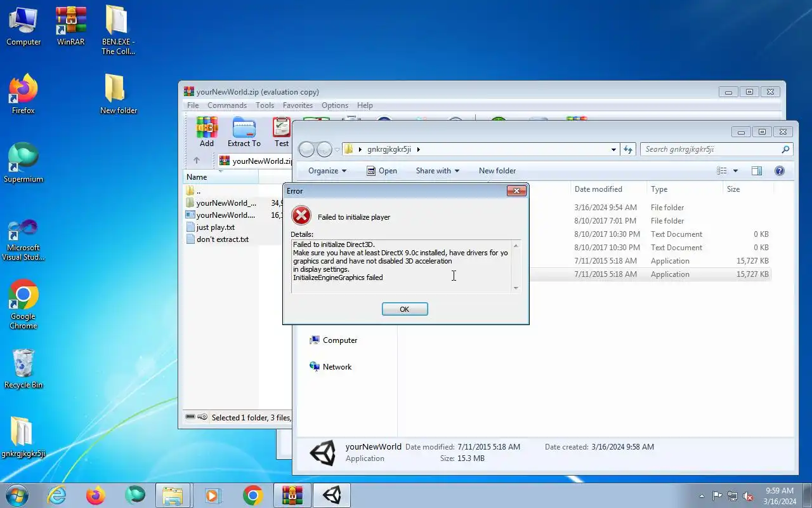Screen dimensions: 812x508
Task: Close the Error dialog with the red X
Action: pos(516,190)
